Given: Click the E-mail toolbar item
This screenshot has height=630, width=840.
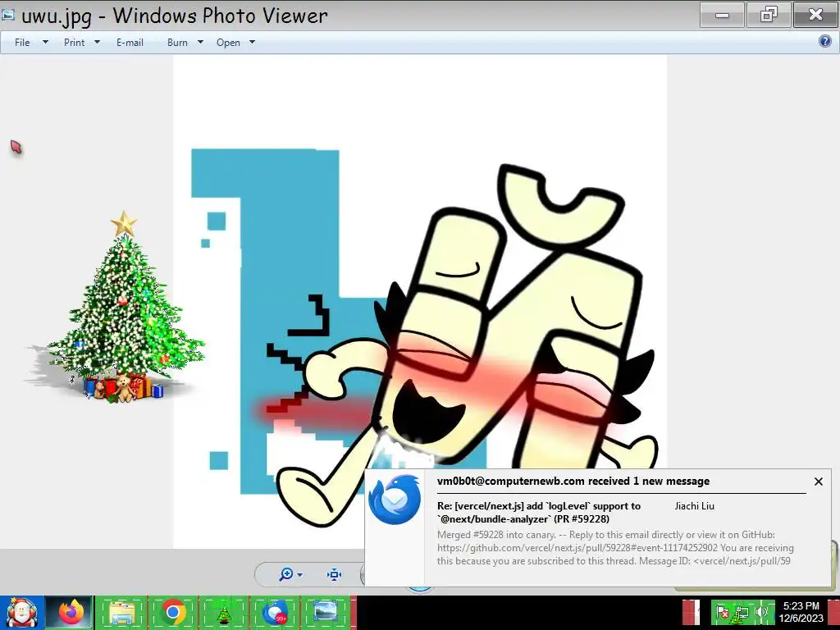Looking at the screenshot, I should 130,43.
